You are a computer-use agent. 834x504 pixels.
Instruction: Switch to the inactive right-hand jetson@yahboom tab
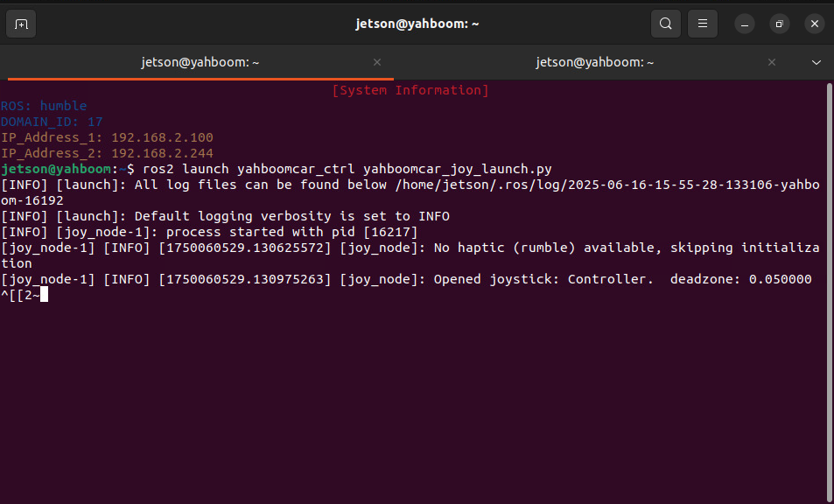(594, 62)
